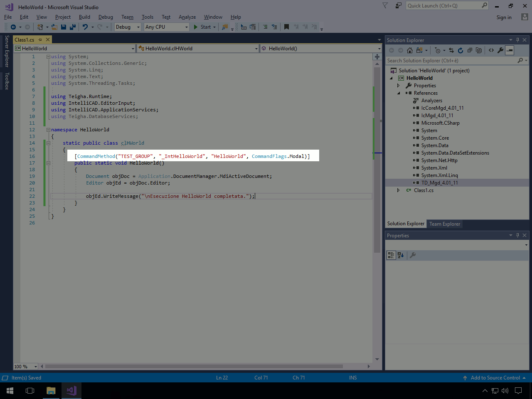Click the Search Solution Explorer field

tap(457, 61)
